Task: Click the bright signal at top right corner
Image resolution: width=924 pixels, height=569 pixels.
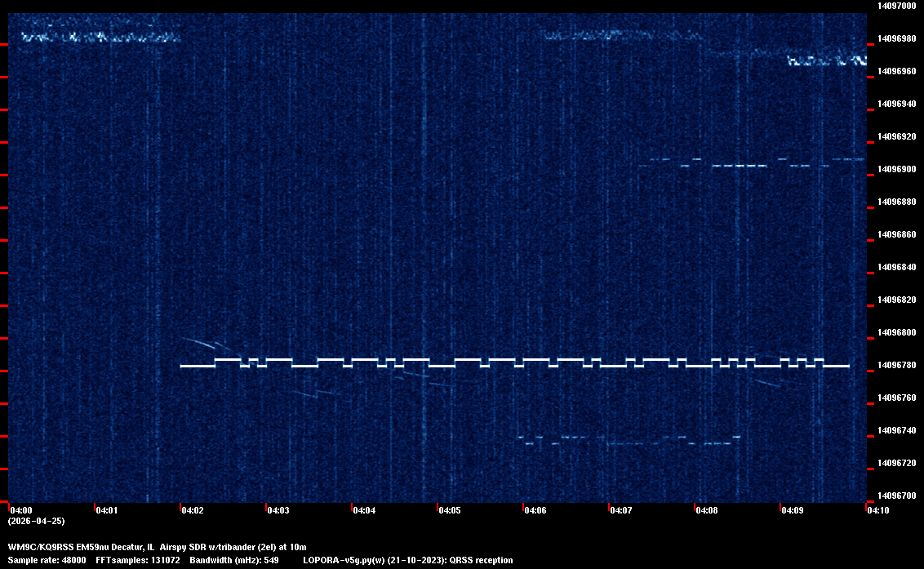Action: pyautogui.click(x=826, y=60)
